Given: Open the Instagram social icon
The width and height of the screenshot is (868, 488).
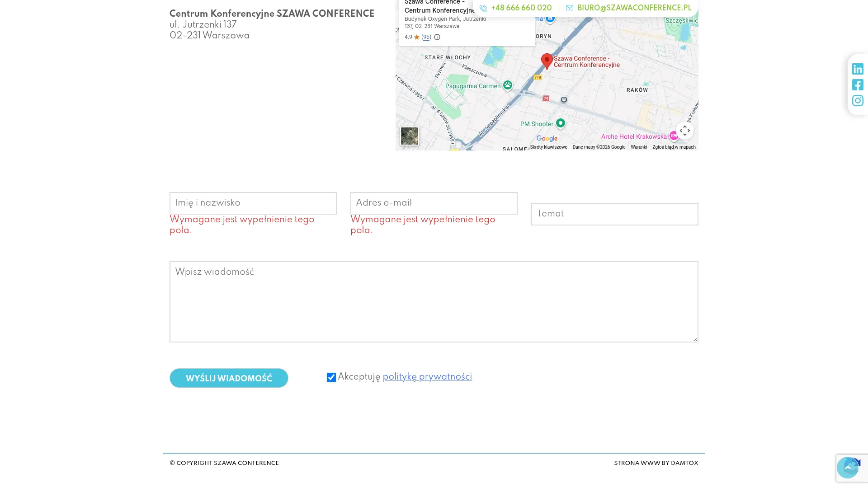Looking at the screenshot, I should click(x=858, y=100).
